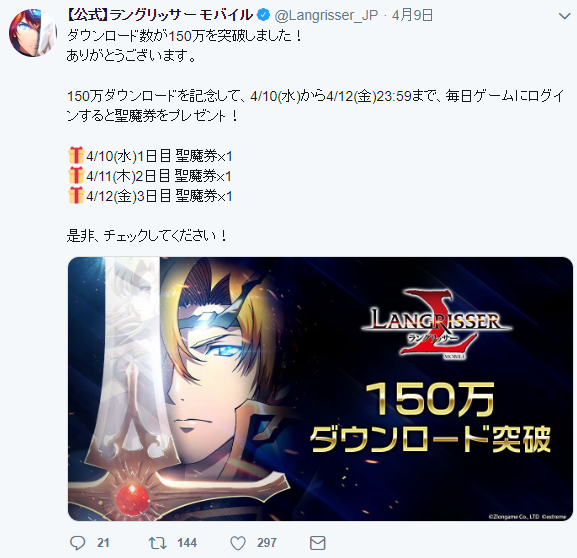Image resolution: width=577 pixels, height=558 pixels.
Task: Click the gift emoji beside 4/12(金)
Action: pos(76,195)
